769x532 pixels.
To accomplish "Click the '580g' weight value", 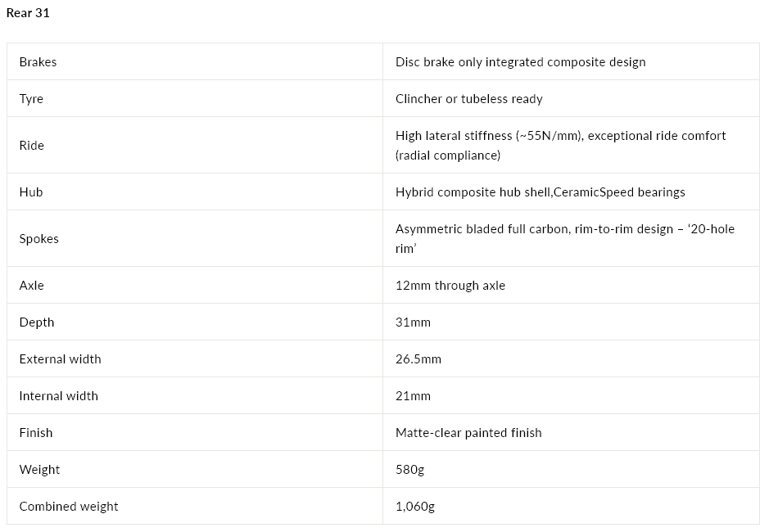I will tap(409, 470).
